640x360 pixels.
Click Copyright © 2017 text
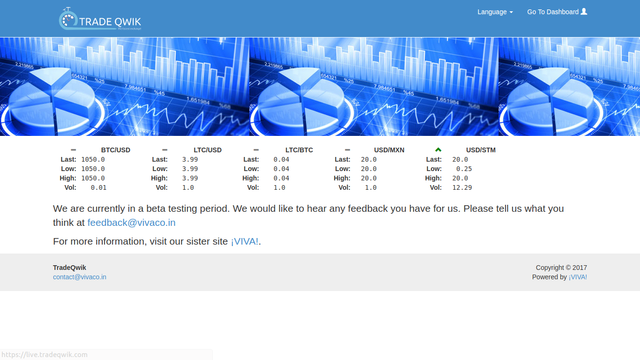561,267
